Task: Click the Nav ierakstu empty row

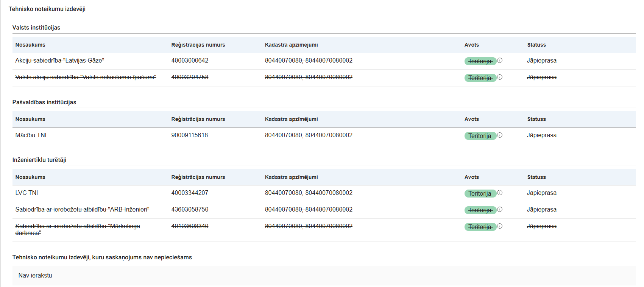Action: point(35,275)
